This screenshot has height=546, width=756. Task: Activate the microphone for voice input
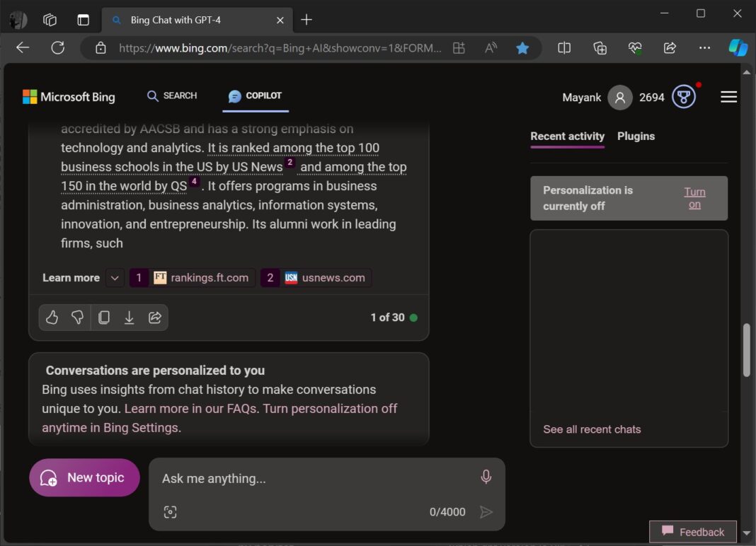tap(486, 477)
